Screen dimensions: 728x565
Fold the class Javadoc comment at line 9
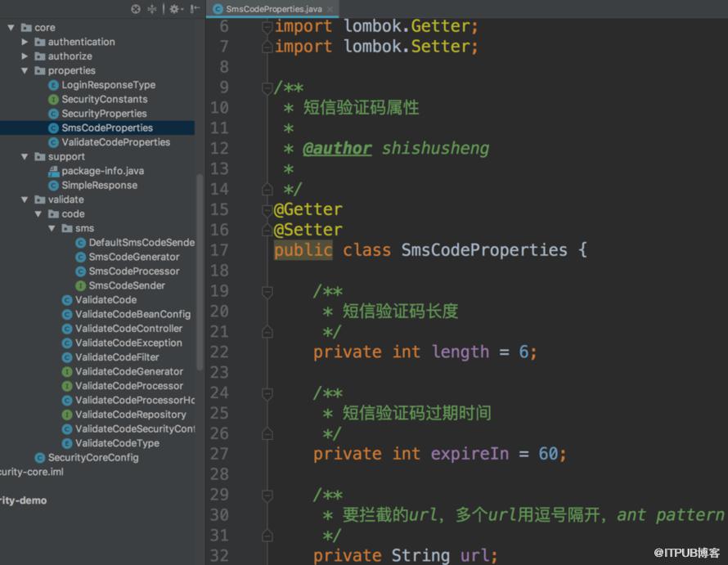[267, 88]
